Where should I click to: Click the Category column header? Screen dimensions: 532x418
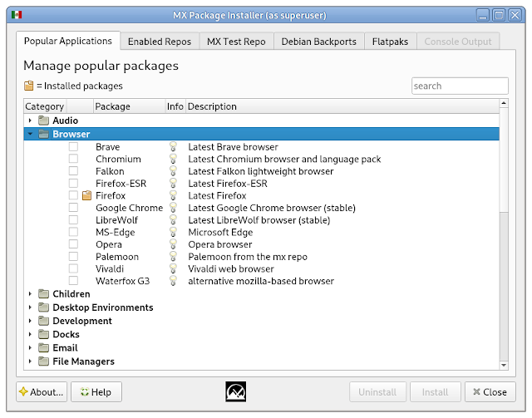tap(45, 106)
